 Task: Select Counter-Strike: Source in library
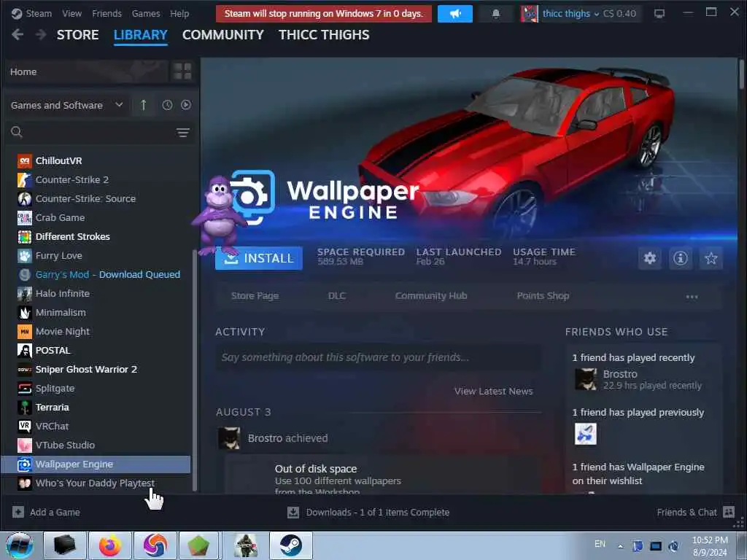tap(96, 198)
